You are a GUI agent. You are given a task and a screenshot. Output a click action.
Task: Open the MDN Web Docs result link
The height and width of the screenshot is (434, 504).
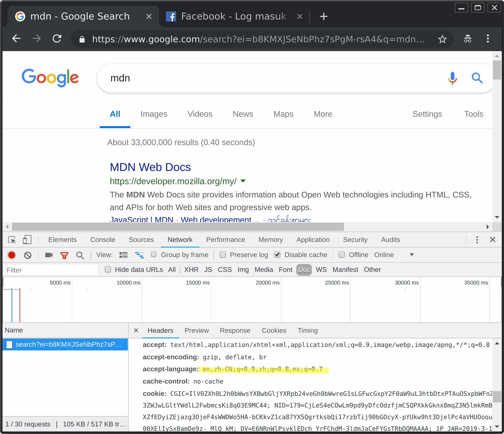coord(150,167)
